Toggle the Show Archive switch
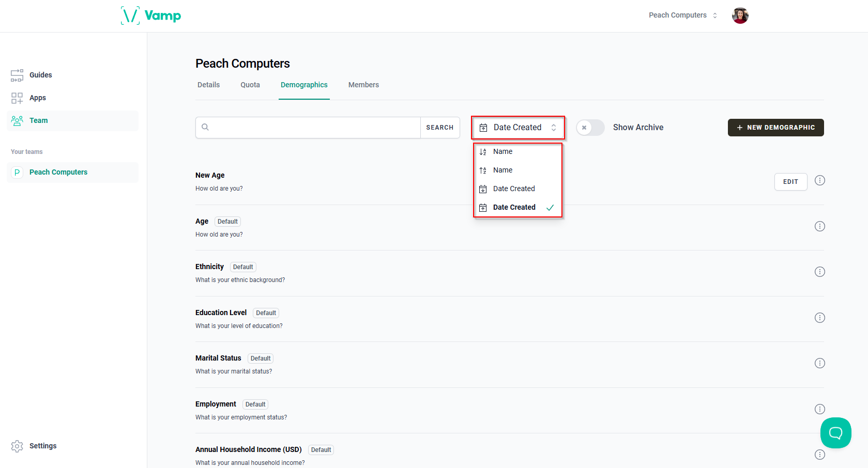This screenshot has width=868, height=468. 590,127
